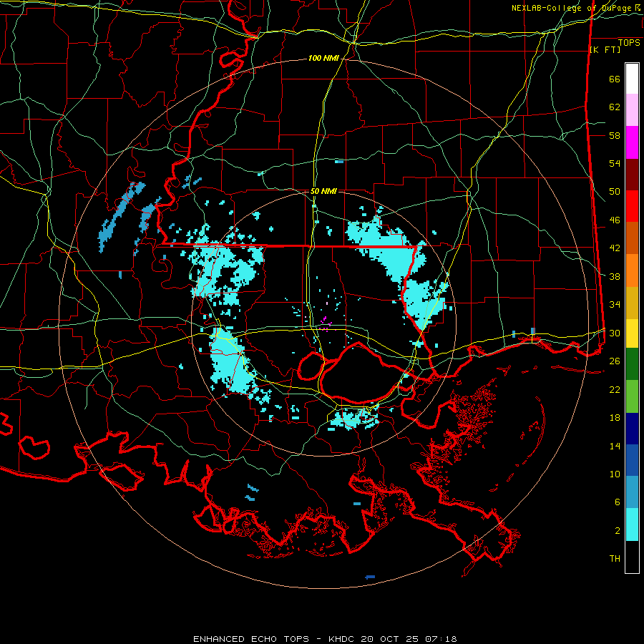
Task: Click the 14 value on the legend
Action: click(615, 446)
